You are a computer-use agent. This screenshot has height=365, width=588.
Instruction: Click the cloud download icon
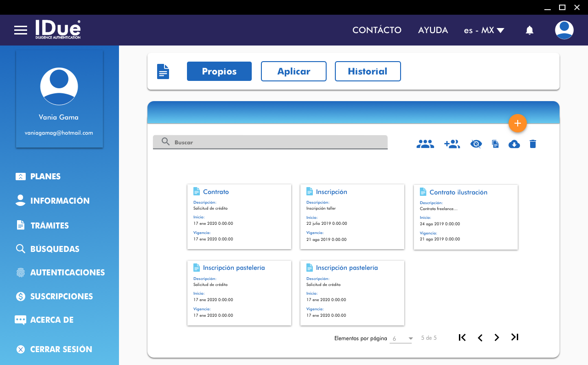coord(514,144)
